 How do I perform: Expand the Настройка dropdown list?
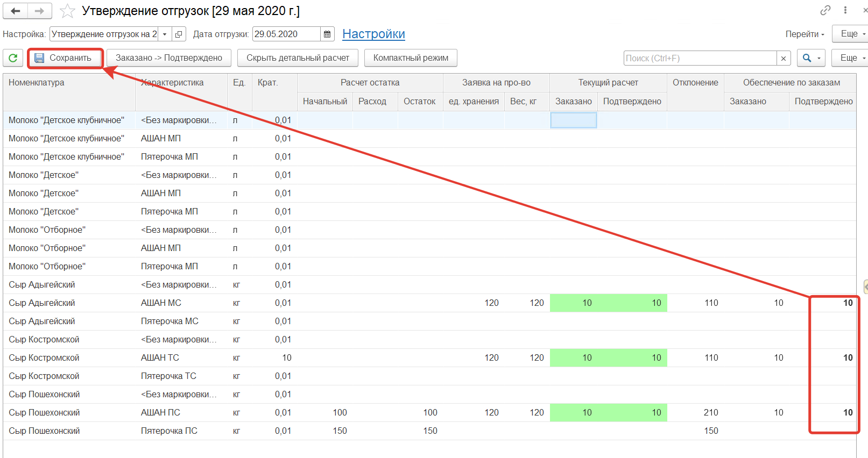coord(165,34)
